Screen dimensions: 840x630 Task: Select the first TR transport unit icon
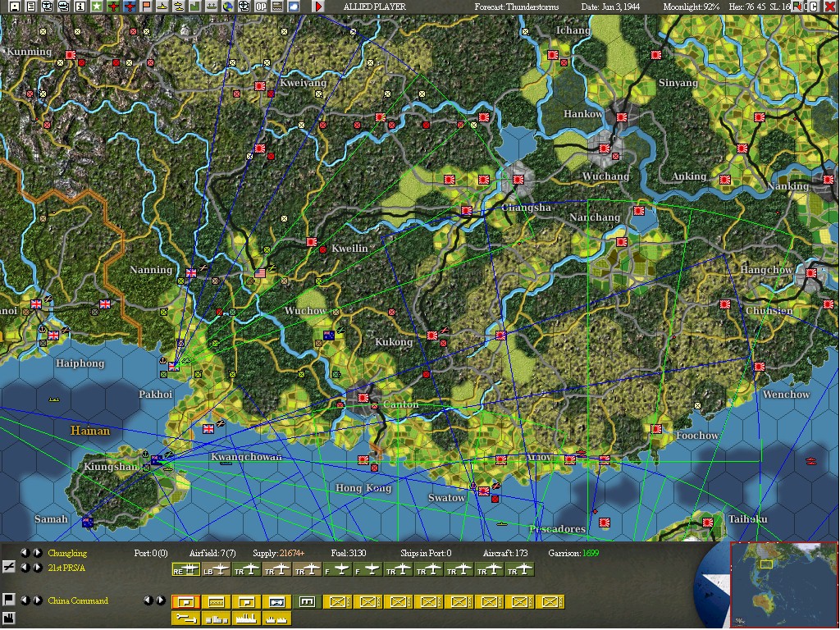click(x=246, y=569)
